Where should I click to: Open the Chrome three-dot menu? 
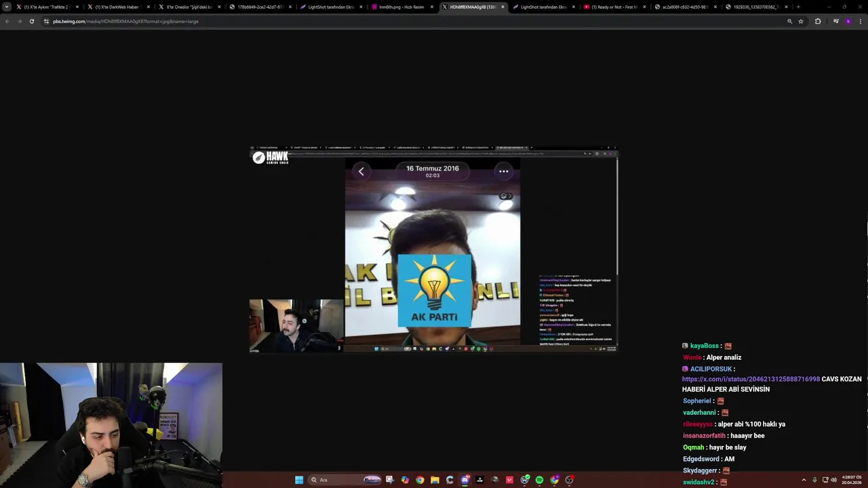[x=861, y=21]
